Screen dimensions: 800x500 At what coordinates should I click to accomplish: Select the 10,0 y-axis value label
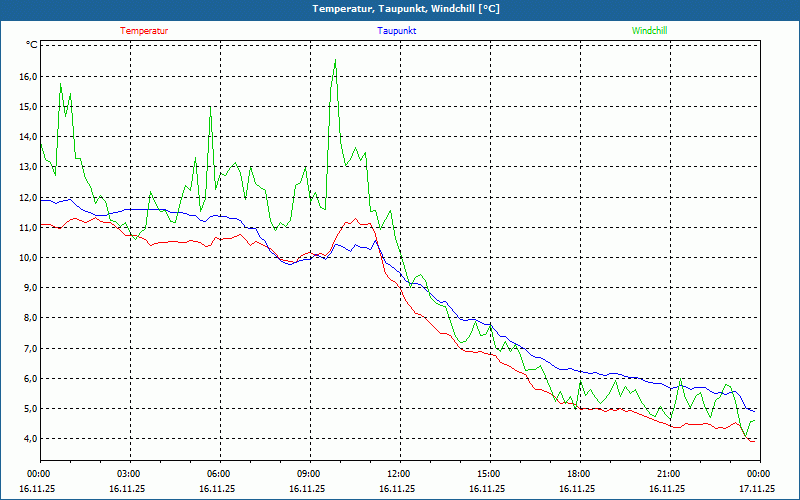coord(27,258)
